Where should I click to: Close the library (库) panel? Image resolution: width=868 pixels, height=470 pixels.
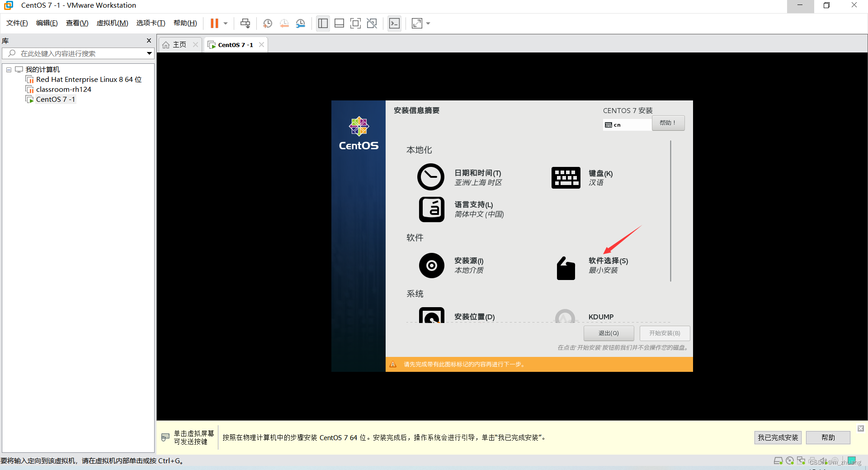(x=149, y=41)
